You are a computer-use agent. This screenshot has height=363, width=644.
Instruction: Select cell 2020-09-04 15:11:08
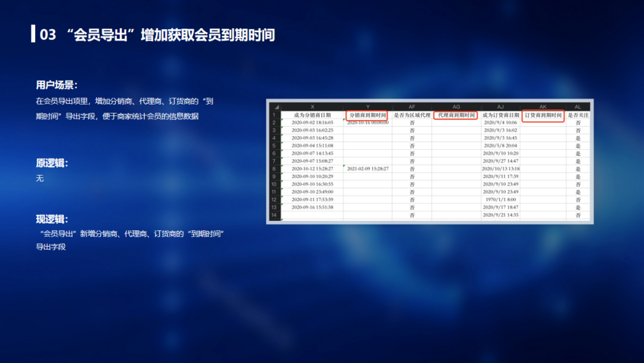click(x=312, y=146)
